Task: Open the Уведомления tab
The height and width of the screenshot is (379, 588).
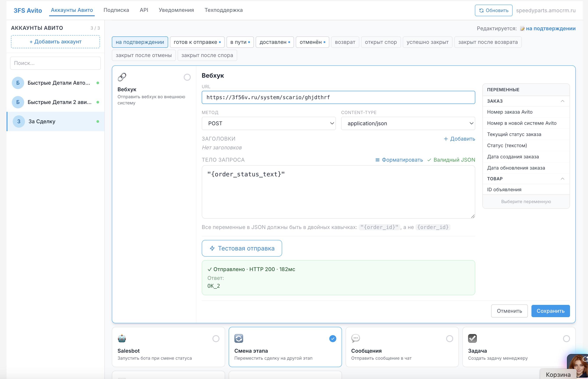Action: tap(176, 10)
